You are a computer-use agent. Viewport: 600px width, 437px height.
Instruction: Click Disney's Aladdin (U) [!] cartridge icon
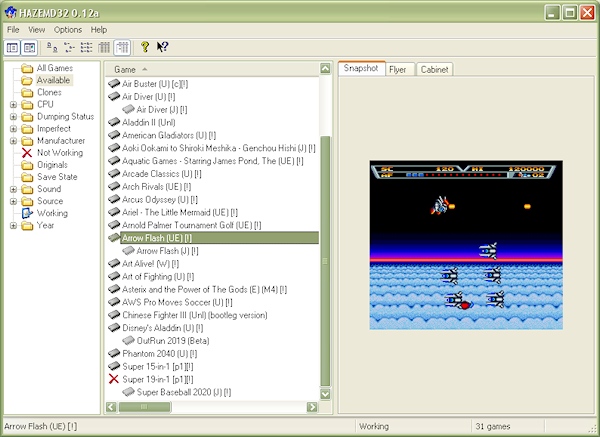tap(114, 328)
